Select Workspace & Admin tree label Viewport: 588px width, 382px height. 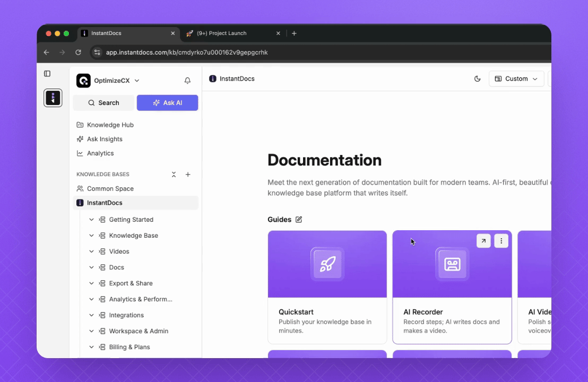[139, 331]
